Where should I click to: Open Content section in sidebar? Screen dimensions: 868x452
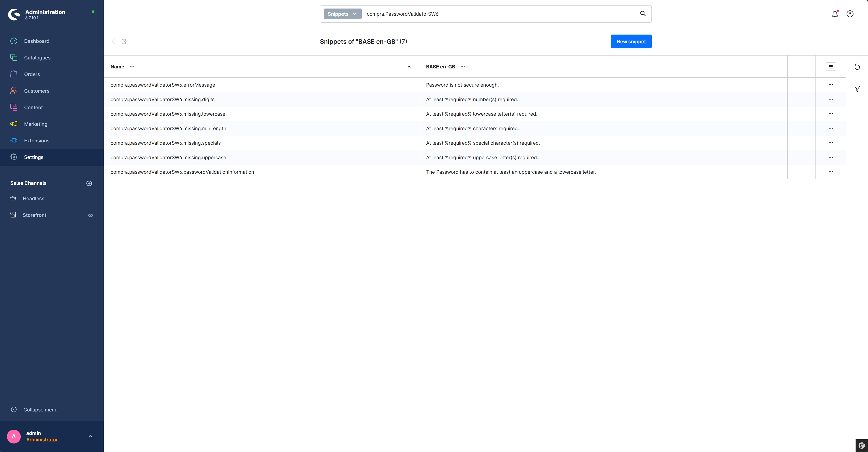point(33,108)
